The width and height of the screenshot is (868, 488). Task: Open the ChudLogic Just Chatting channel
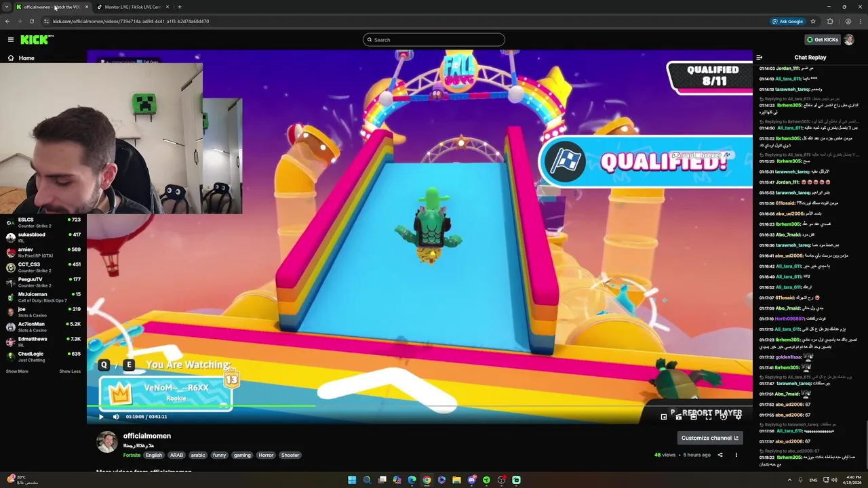pos(43,357)
